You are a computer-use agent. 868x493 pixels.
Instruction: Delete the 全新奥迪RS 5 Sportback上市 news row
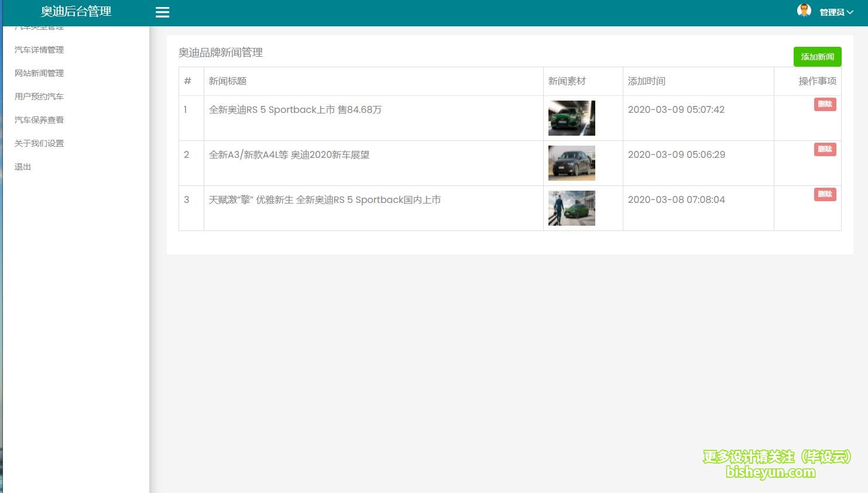pos(825,104)
